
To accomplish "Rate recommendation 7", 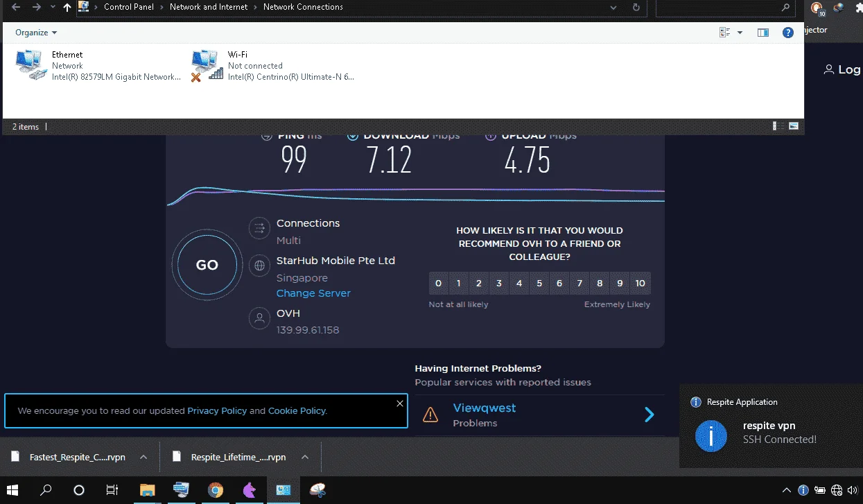I will tap(580, 284).
